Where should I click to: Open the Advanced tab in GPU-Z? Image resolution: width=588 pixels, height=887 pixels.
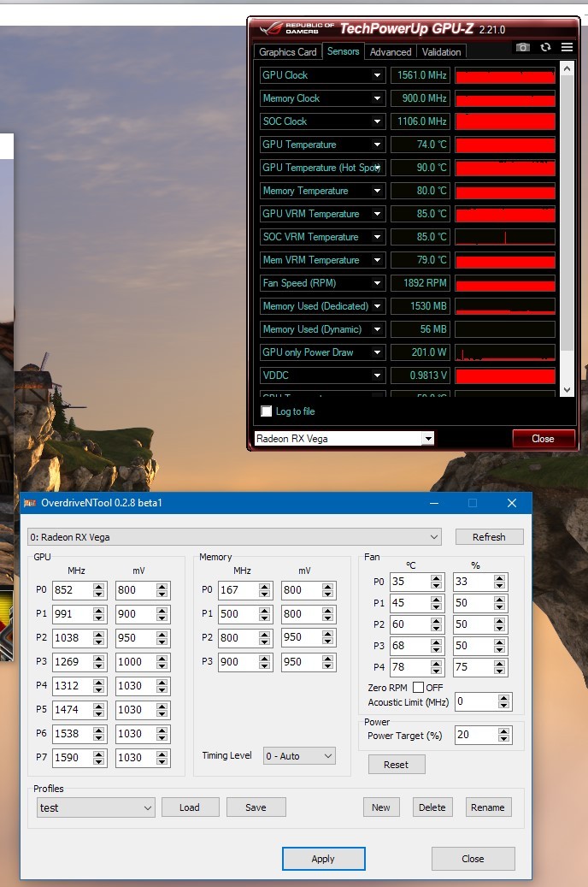[x=390, y=51]
